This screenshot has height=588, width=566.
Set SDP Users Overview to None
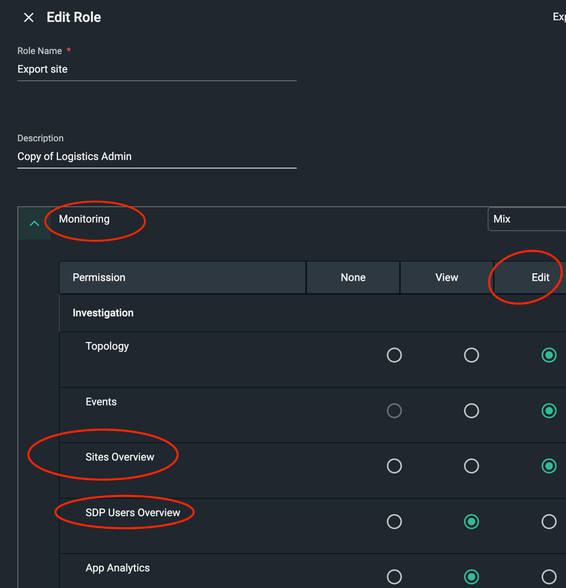coord(394,522)
